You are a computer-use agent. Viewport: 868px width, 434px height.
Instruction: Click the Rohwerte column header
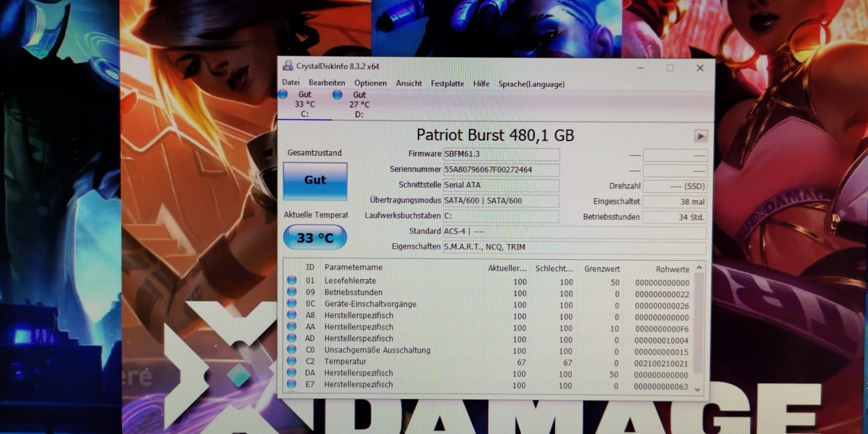(x=673, y=270)
